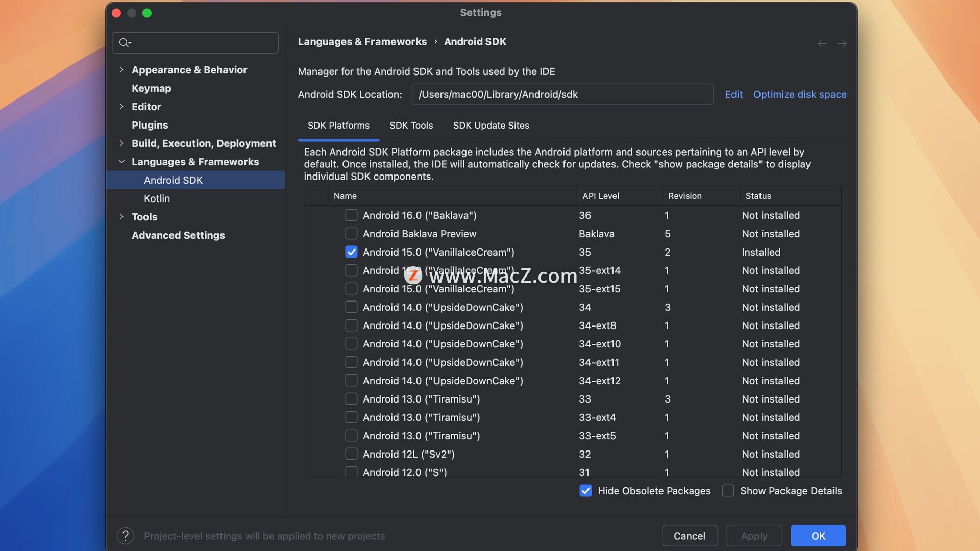Screen dimensions: 980x551
Task: Check the 34-ext12 UpsideDownCake checkbox
Action: (x=351, y=381)
